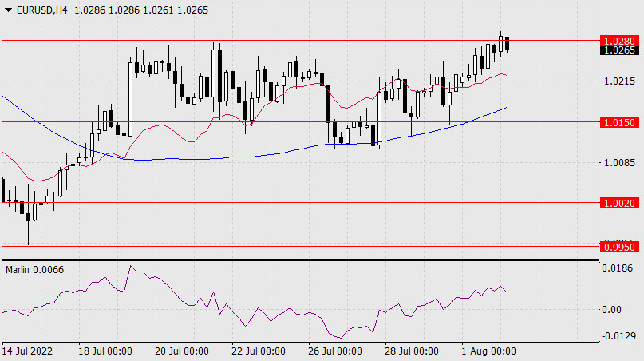644x361 pixels.
Task: Click the 0.00 indicator scale value
Action: tap(611, 310)
